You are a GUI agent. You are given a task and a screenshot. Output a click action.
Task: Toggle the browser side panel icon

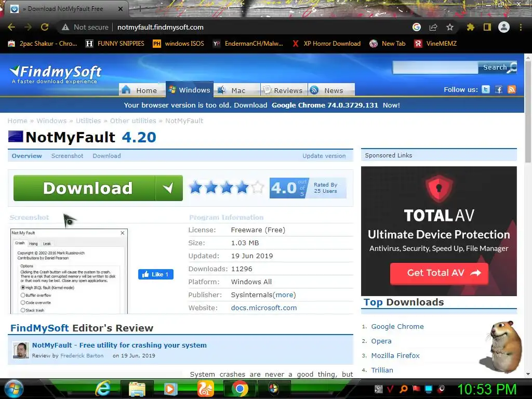pos(487,27)
